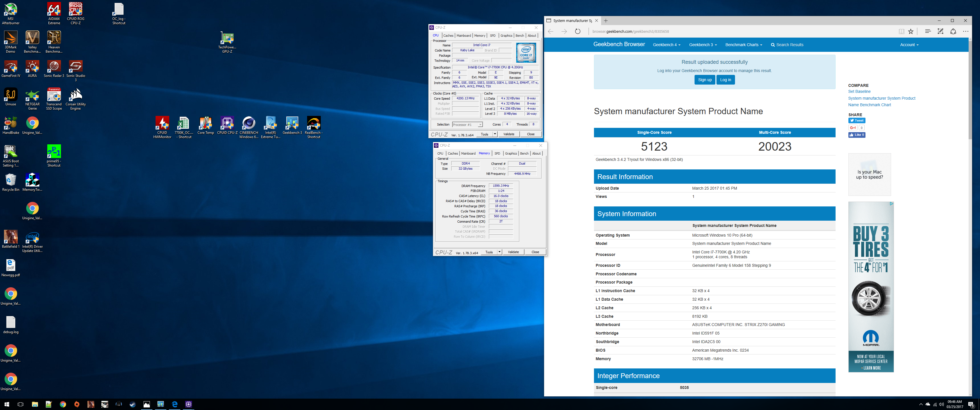This screenshot has height=410, width=980.
Task: Open Battlefield 1 desktop icon
Action: [x=11, y=239]
